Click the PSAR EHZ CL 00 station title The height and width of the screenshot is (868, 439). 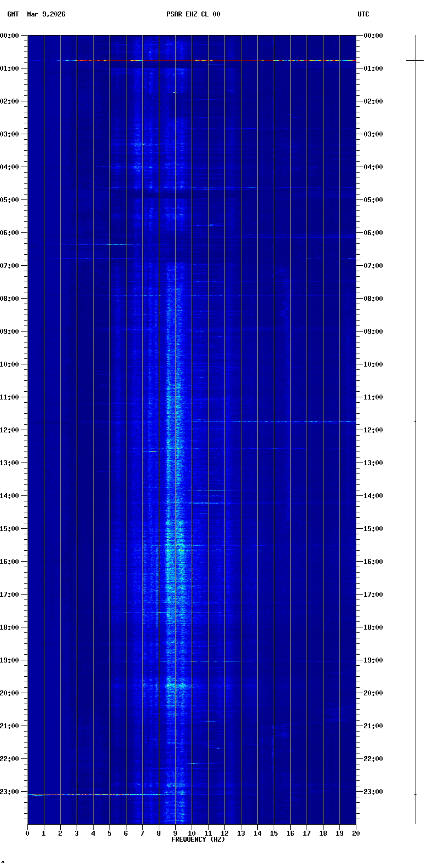(x=193, y=14)
